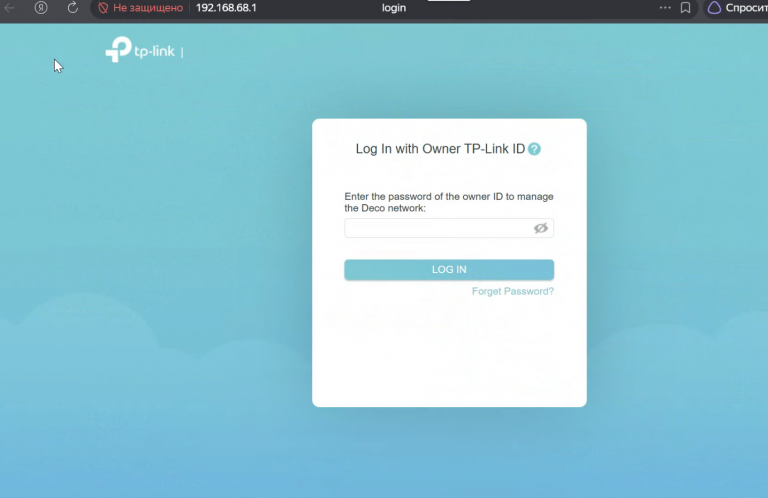Open the three-dots browser menu
768x498 pixels.
[665, 8]
